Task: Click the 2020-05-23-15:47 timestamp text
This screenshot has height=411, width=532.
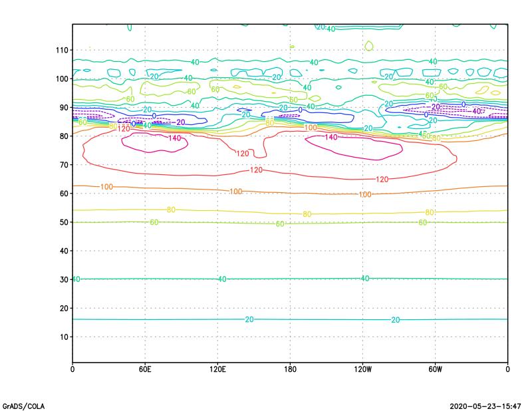Action: coord(487,406)
